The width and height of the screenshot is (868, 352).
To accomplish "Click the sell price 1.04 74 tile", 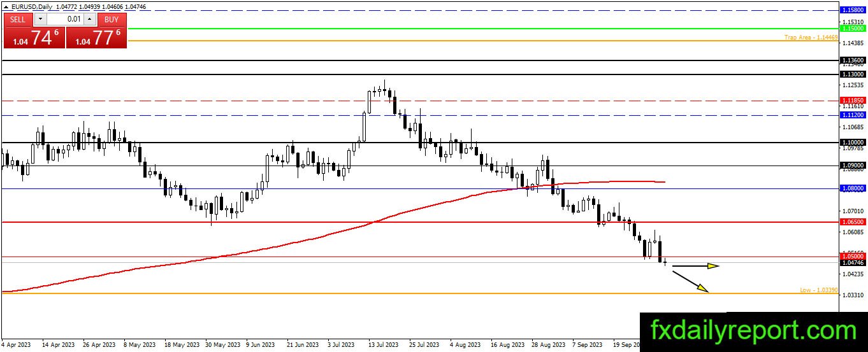I will [x=34, y=38].
